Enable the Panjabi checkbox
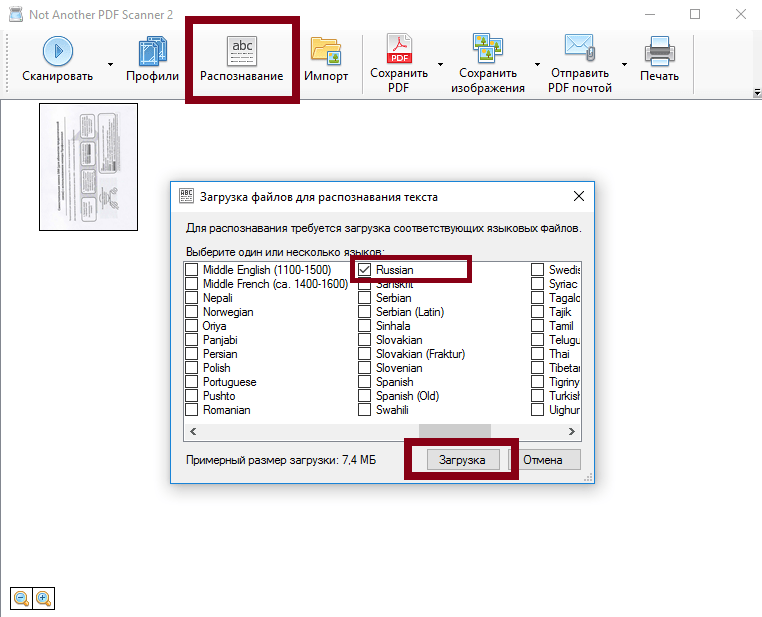This screenshot has height=617, width=762. point(191,340)
